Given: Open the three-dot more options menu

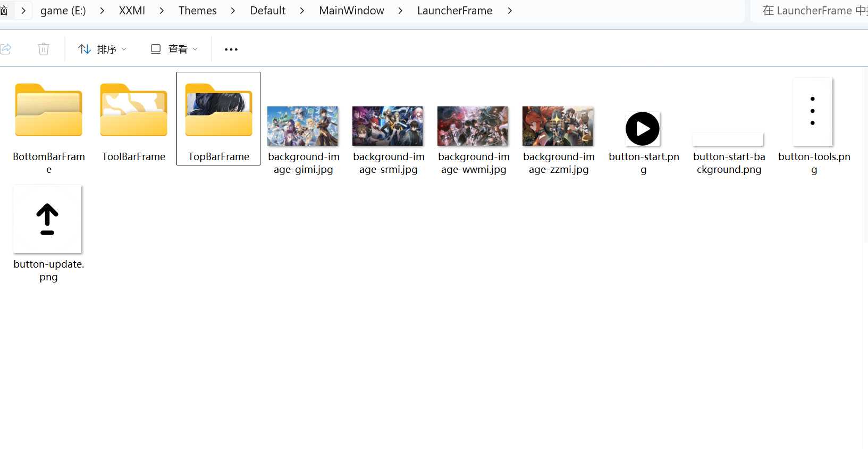Looking at the screenshot, I should pos(231,49).
